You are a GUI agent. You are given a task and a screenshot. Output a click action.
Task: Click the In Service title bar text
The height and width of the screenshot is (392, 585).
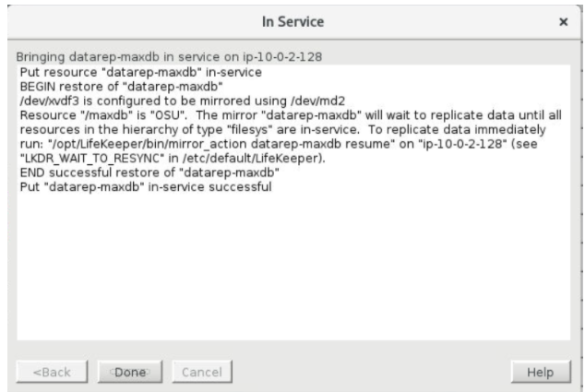coord(292,20)
